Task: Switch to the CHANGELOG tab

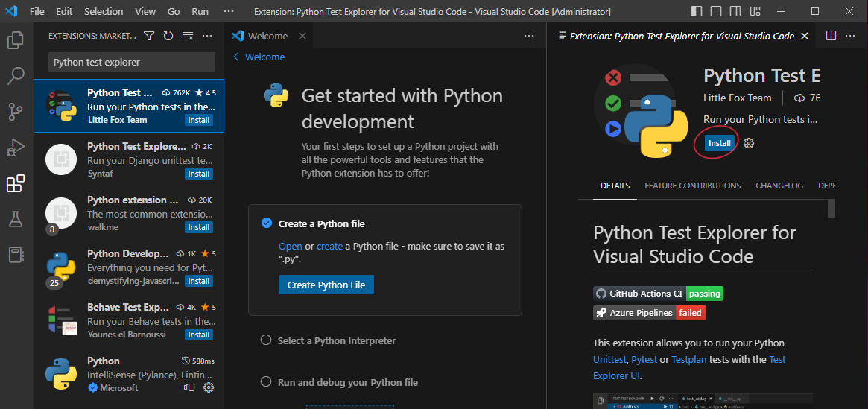Action: click(x=779, y=186)
